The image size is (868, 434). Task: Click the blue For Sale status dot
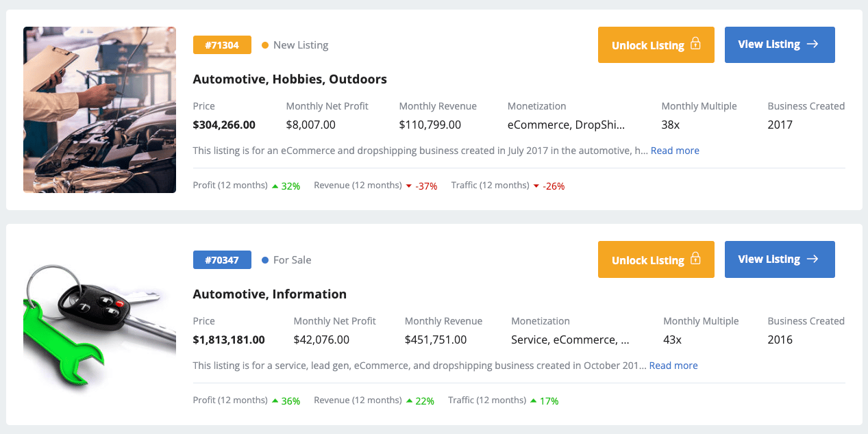click(x=265, y=260)
